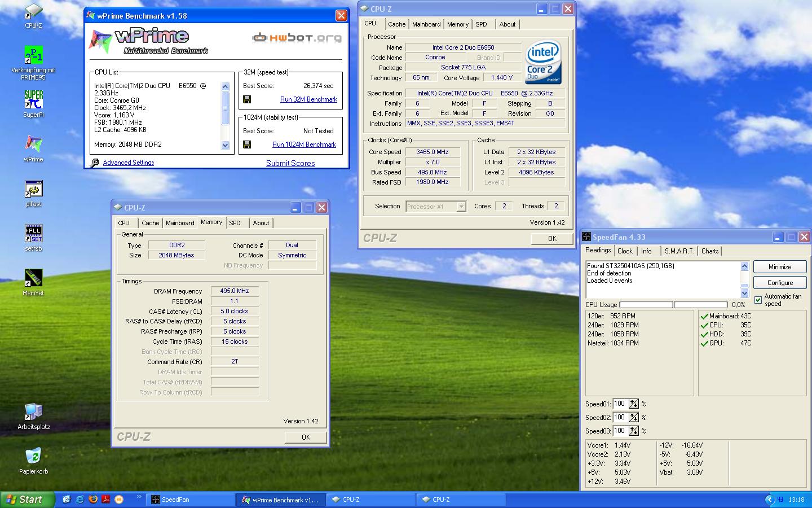
Task: Click the wPrime CPU List up arrow
Action: 226,86
